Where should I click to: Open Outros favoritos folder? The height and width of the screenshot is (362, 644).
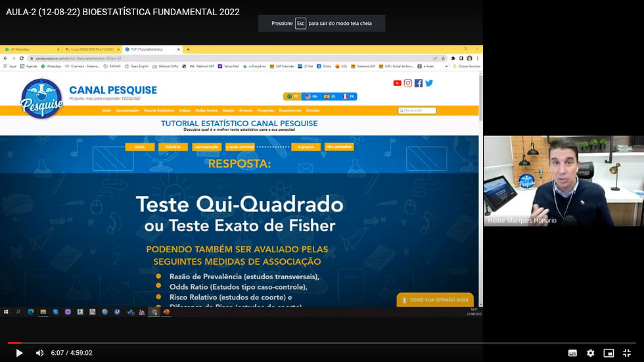[x=466, y=66]
